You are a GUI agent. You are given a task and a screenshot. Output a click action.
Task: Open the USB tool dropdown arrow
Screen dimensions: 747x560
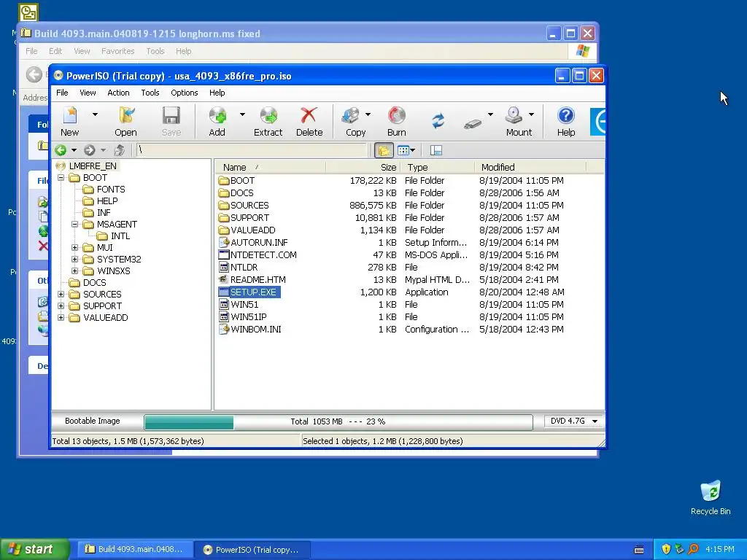click(490, 114)
